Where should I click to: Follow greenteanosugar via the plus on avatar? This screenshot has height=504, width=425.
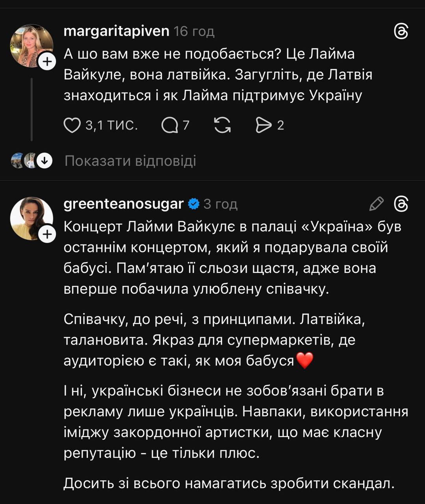coord(47,235)
